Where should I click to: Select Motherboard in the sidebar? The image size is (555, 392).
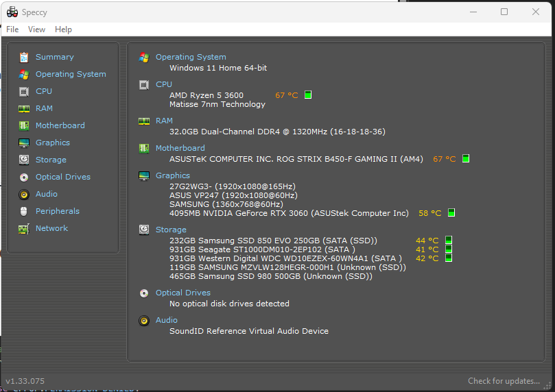[60, 125]
